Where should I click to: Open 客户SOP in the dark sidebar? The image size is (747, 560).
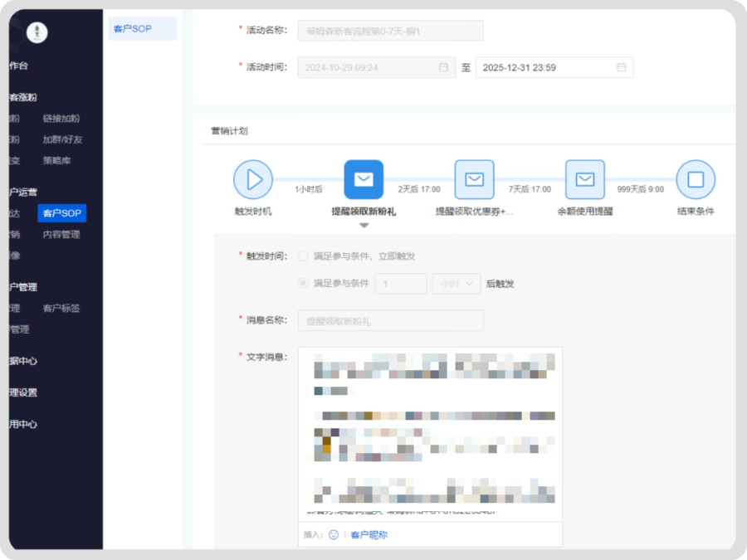tap(62, 213)
